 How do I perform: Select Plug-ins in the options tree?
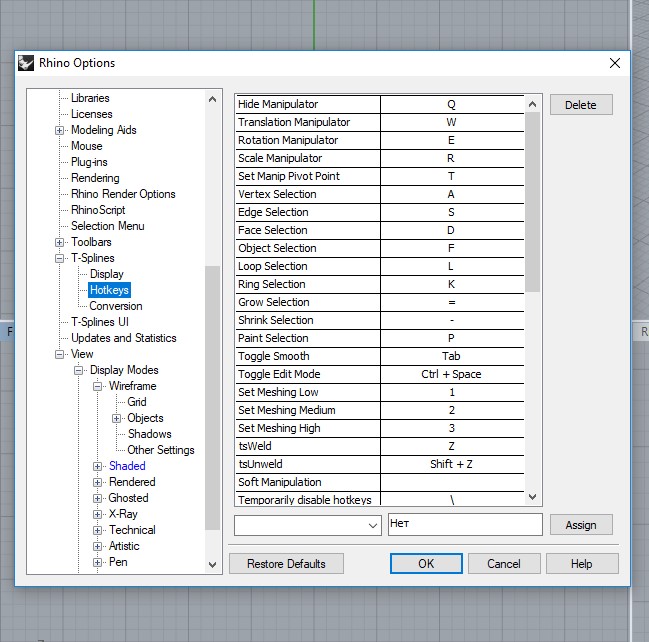89,162
